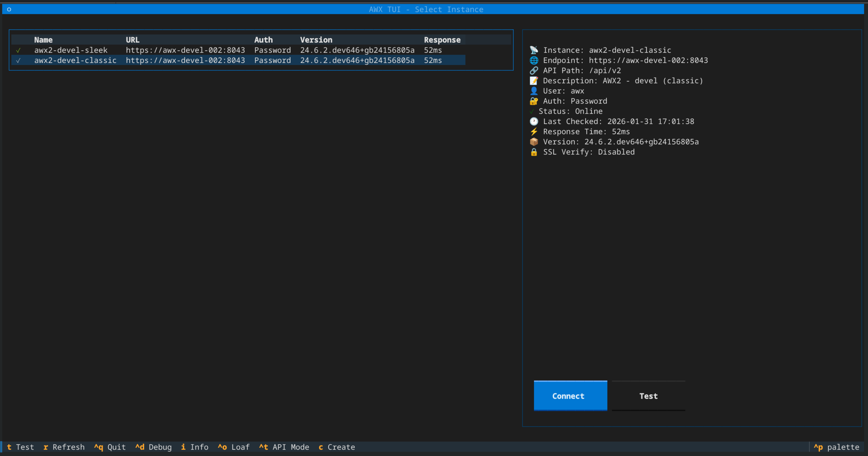Click 'Auth: Password' detail text
Screen dimensions: 868x456
point(575,101)
